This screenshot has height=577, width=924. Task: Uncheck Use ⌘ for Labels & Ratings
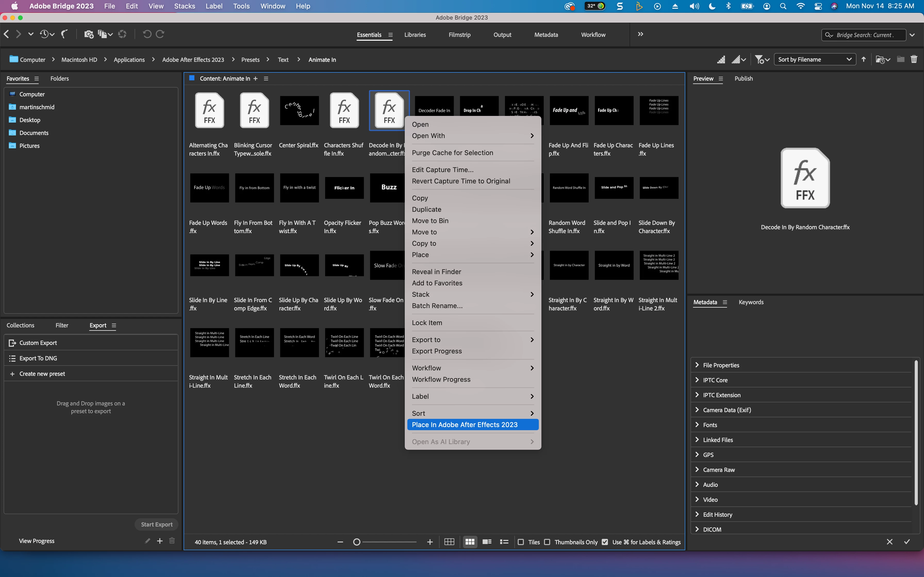pyautogui.click(x=605, y=542)
